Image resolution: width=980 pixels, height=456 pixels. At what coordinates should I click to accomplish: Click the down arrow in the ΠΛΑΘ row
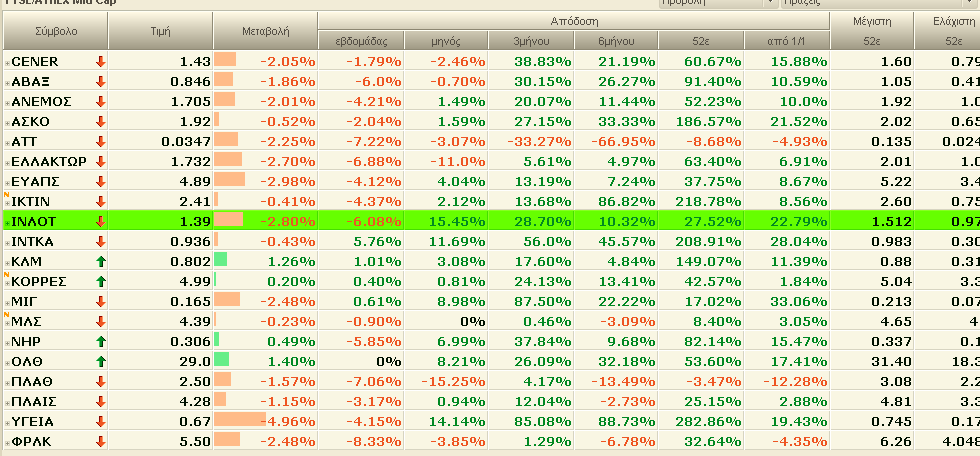101,381
